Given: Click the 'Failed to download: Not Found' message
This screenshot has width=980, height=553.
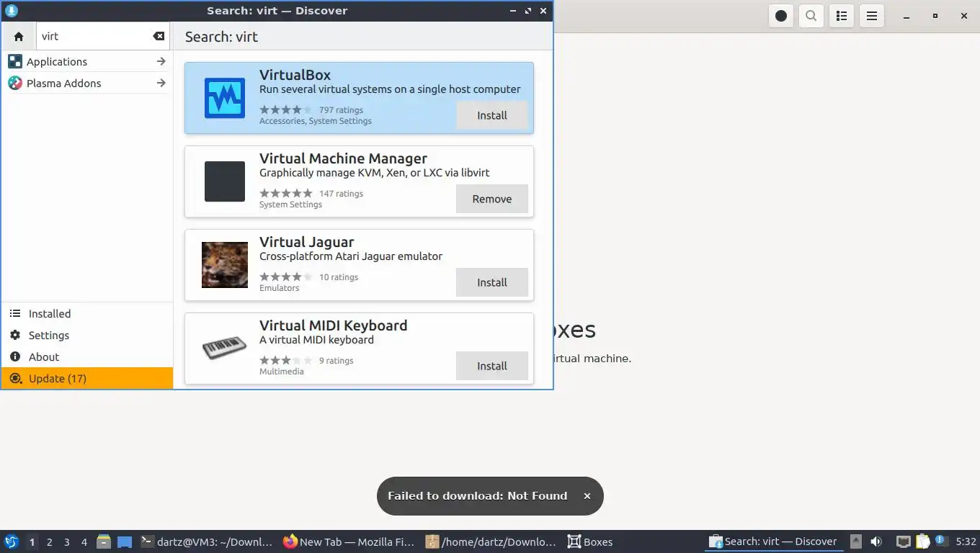Looking at the screenshot, I should pyautogui.click(x=477, y=496).
